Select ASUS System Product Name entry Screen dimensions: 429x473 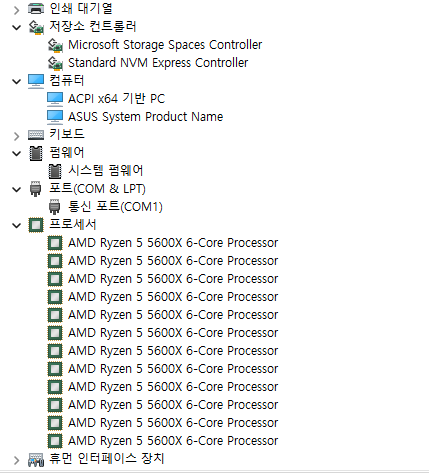(x=145, y=117)
